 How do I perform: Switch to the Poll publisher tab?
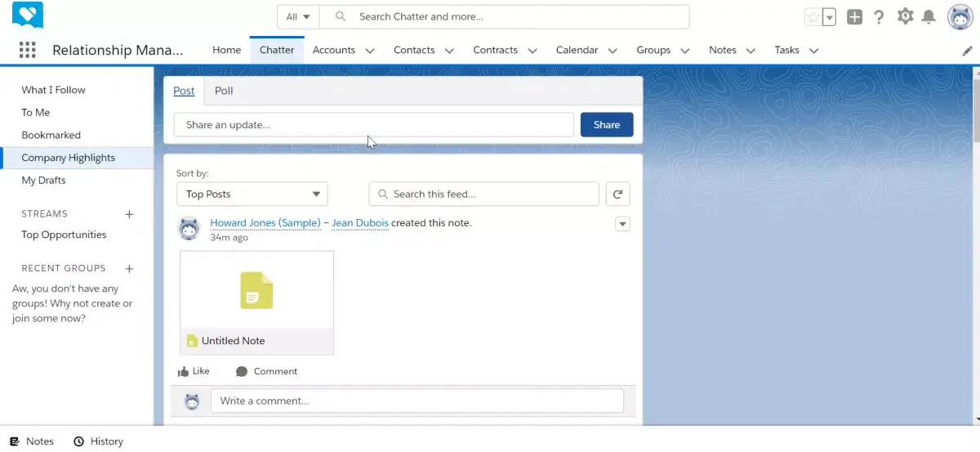[x=224, y=91]
